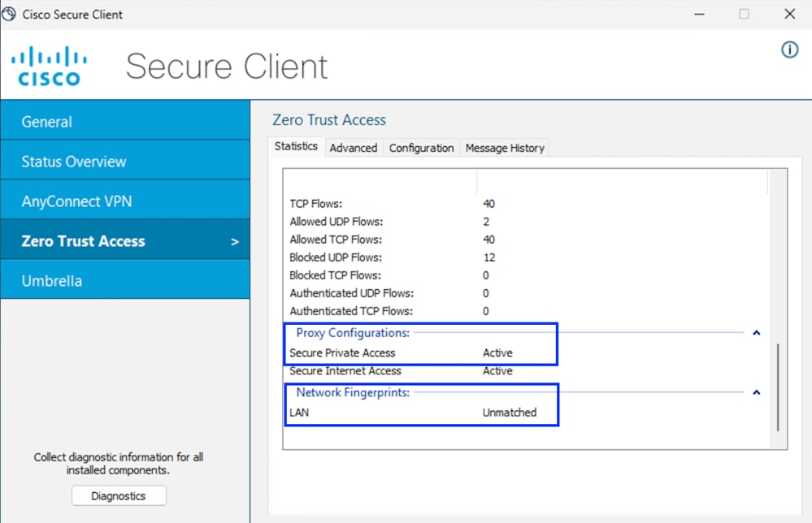Select Zero Trust Access sidebar item
This screenshot has width=812, height=523.
click(x=125, y=240)
